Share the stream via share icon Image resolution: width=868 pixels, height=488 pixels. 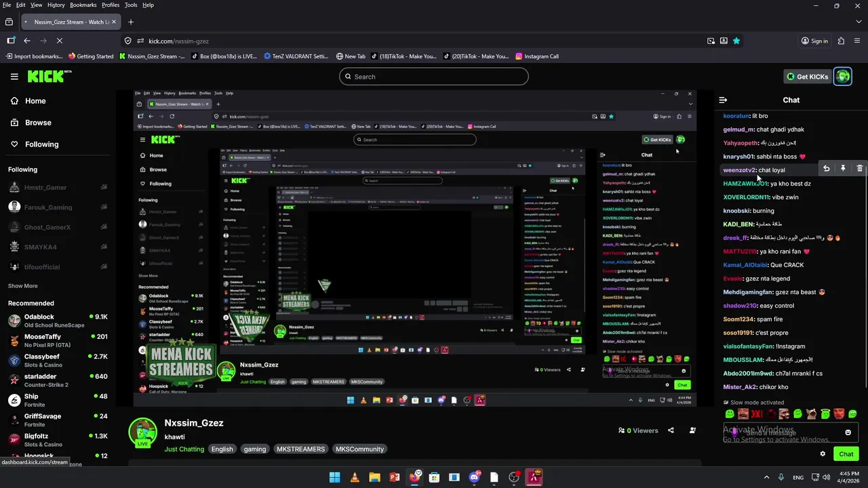[671, 430]
